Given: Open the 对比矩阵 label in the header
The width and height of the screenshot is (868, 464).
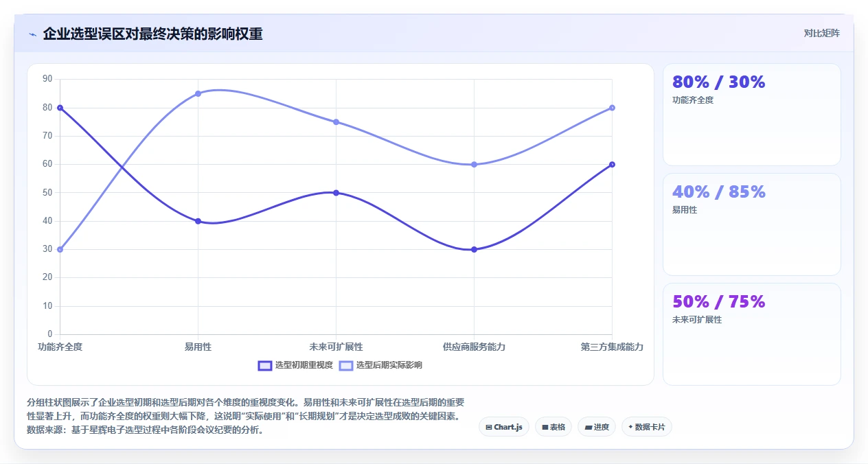Looking at the screenshot, I should coord(822,33).
